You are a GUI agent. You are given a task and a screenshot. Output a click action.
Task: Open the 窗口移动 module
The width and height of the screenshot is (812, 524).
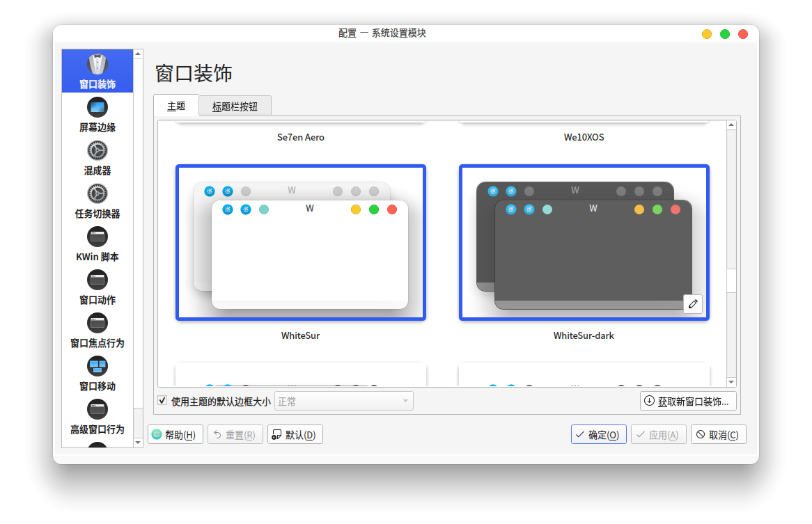click(x=97, y=374)
